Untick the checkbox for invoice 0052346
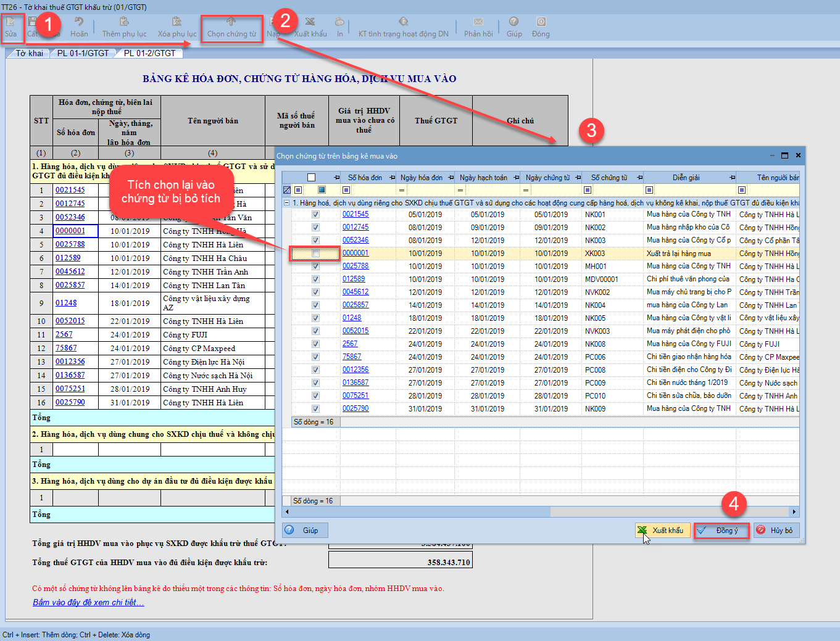Viewport: 840px width, 641px height. (315, 241)
